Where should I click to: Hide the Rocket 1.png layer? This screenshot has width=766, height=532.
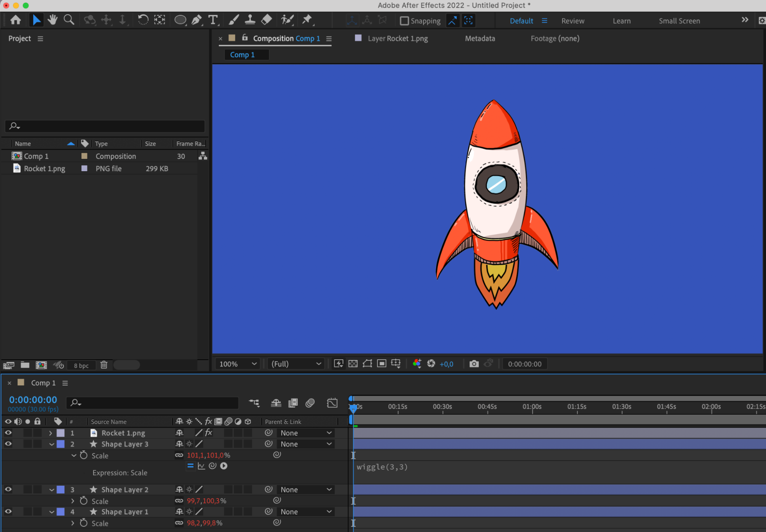[x=8, y=433]
